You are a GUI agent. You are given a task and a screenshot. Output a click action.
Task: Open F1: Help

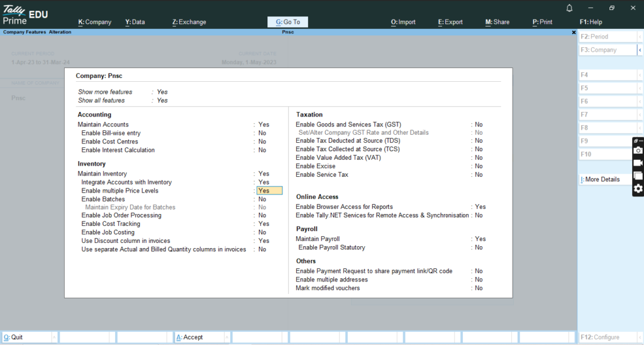tap(591, 22)
